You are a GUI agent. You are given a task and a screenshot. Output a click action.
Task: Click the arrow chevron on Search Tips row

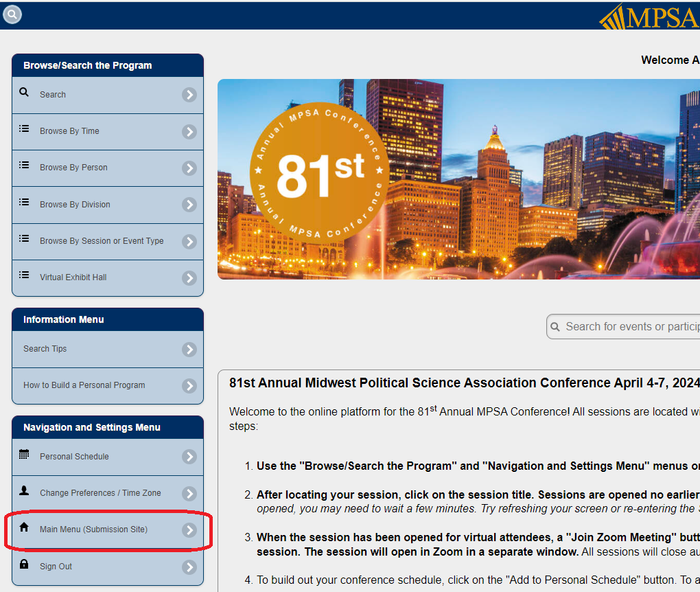click(x=189, y=350)
